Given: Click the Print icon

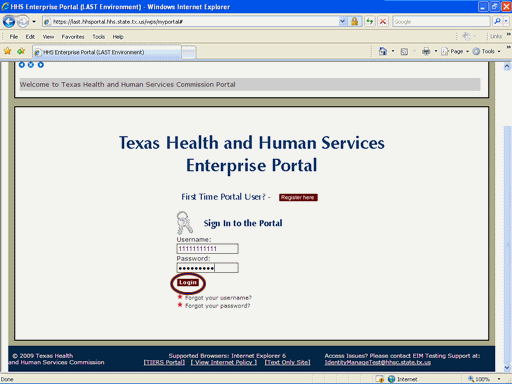Looking at the screenshot, I should (x=426, y=51).
